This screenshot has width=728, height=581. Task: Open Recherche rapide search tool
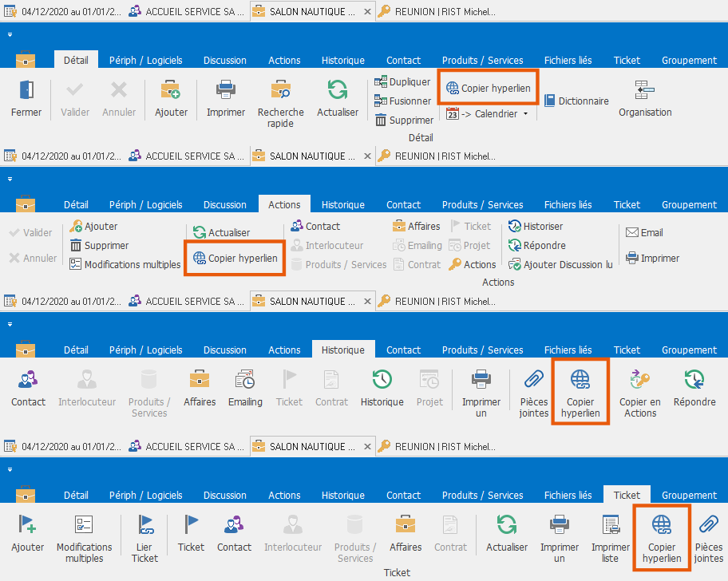(x=280, y=90)
